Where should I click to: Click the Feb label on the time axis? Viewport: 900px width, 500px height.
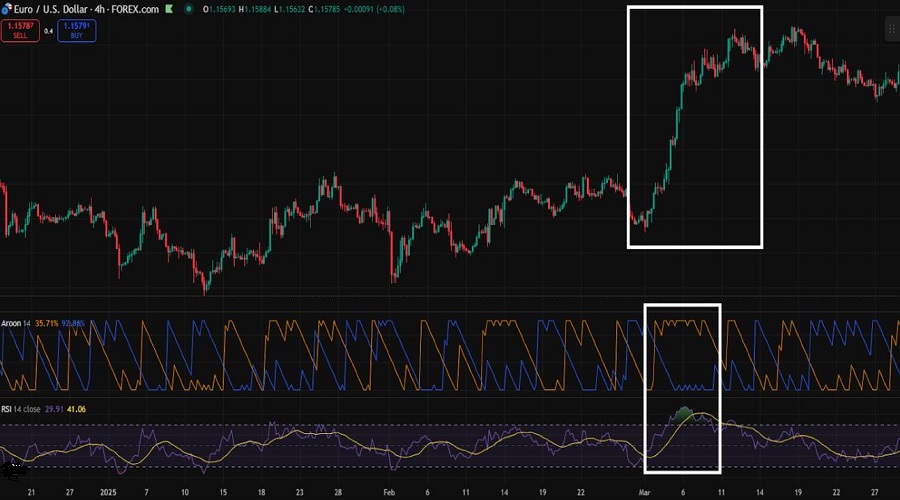pyautogui.click(x=389, y=492)
